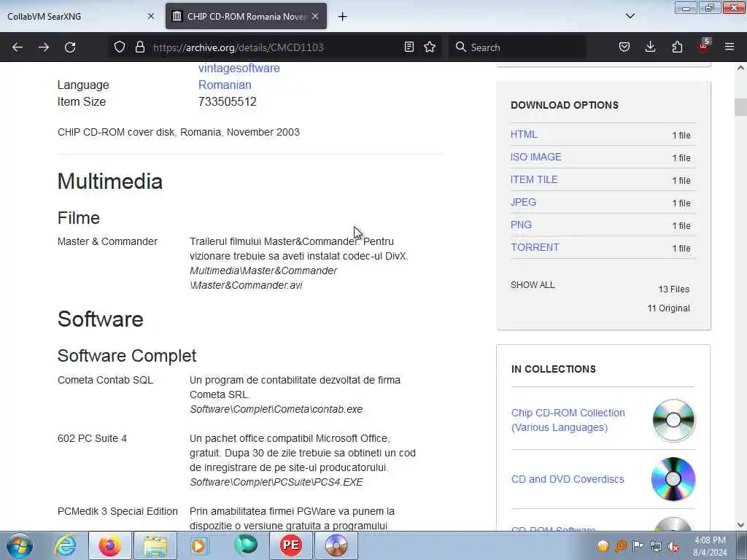The width and height of the screenshot is (747, 560).
Task: Click the Cometa Contab SQL entry name
Action: point(105,380)
